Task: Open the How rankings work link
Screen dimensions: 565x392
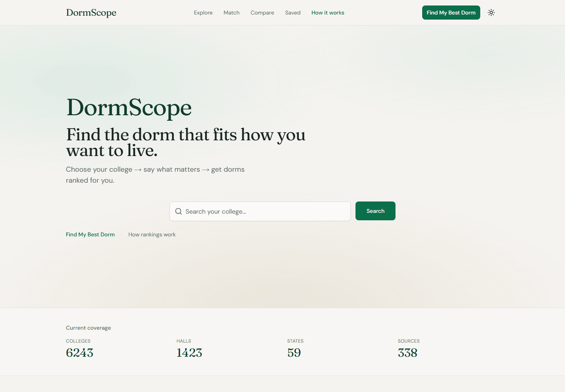Action: click(152, 234)
